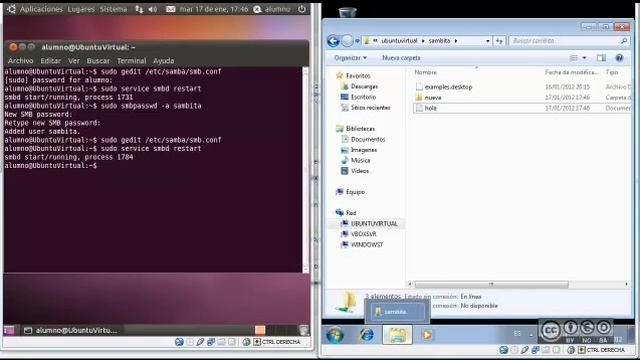The width and height of the screenshot is (640, 360).
Task: Open the Lugares menu in the Ubuntu panel
Action: pos(81,9)
